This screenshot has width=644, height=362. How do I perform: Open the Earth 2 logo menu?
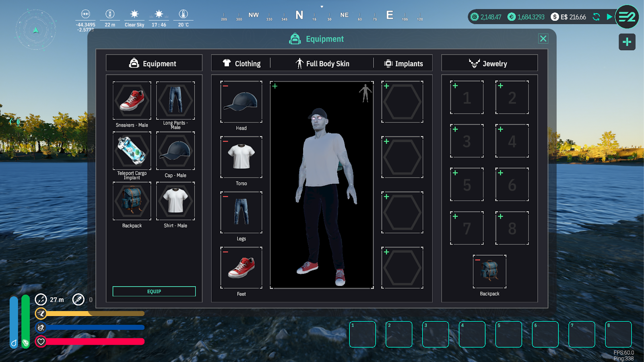click(x=627, y=17)
